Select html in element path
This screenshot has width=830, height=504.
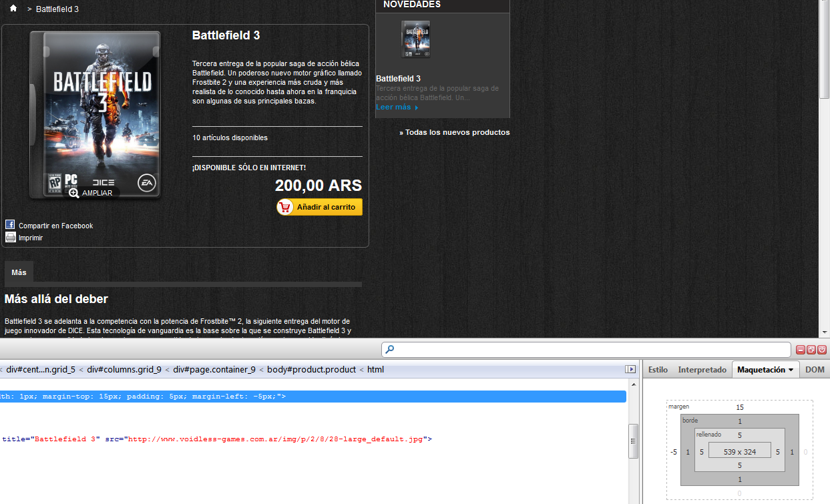coord(375,369)
